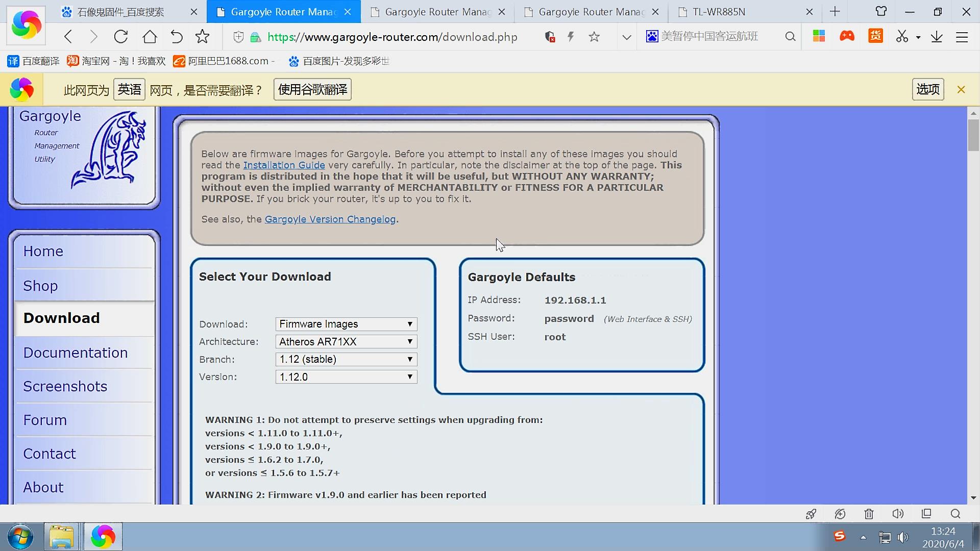Open the Gargoyle Version Changelog link
This screenshot has height=551, width=980.
pyautogui.click(x=330, y=219)
